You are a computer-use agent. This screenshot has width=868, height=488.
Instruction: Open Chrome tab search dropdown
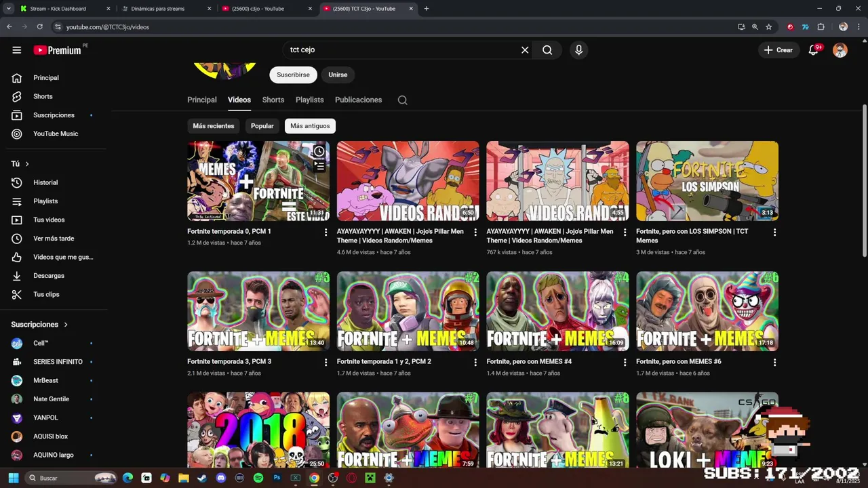click(x=8, y=9)
